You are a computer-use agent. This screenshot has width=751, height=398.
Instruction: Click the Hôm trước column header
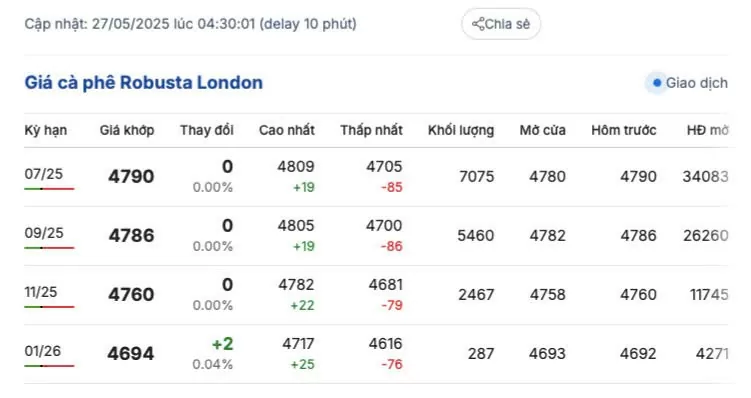[x=624, y=130]
